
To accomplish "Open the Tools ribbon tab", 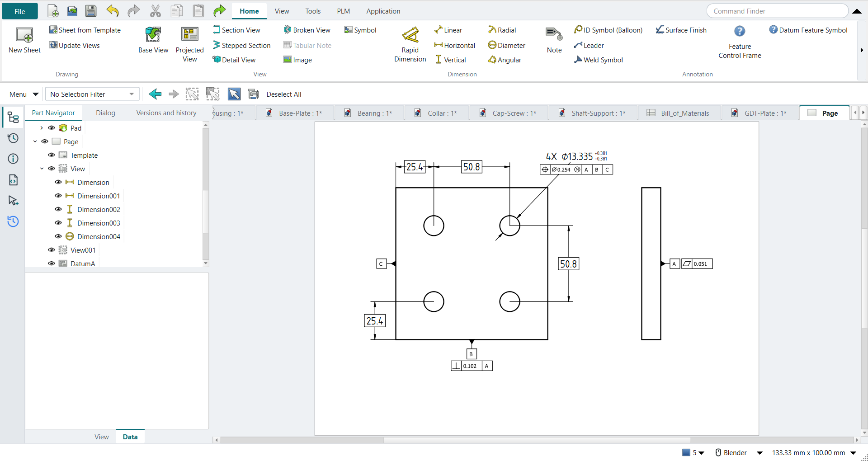I will [x=313, y=11].
